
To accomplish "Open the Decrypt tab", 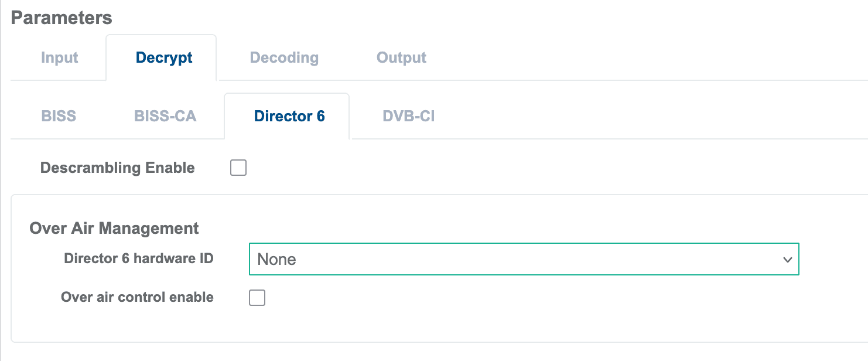I will 163,57.
